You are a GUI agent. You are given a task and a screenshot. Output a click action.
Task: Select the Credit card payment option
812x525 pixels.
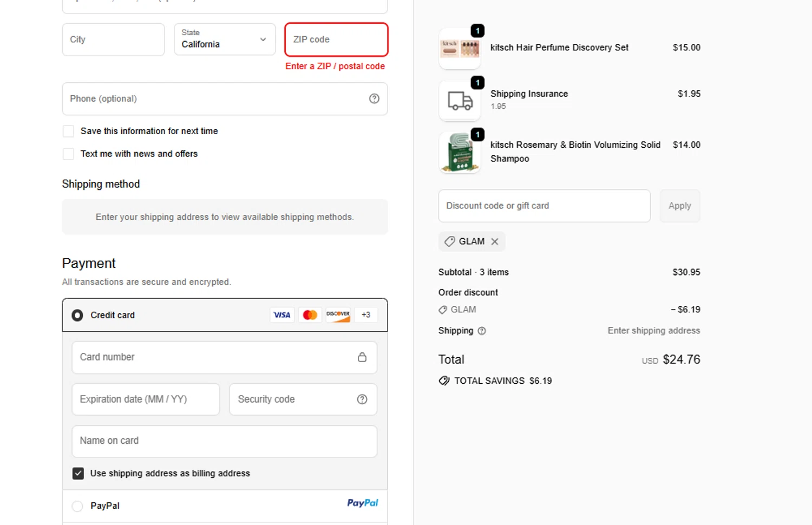[x=77, y=315]
